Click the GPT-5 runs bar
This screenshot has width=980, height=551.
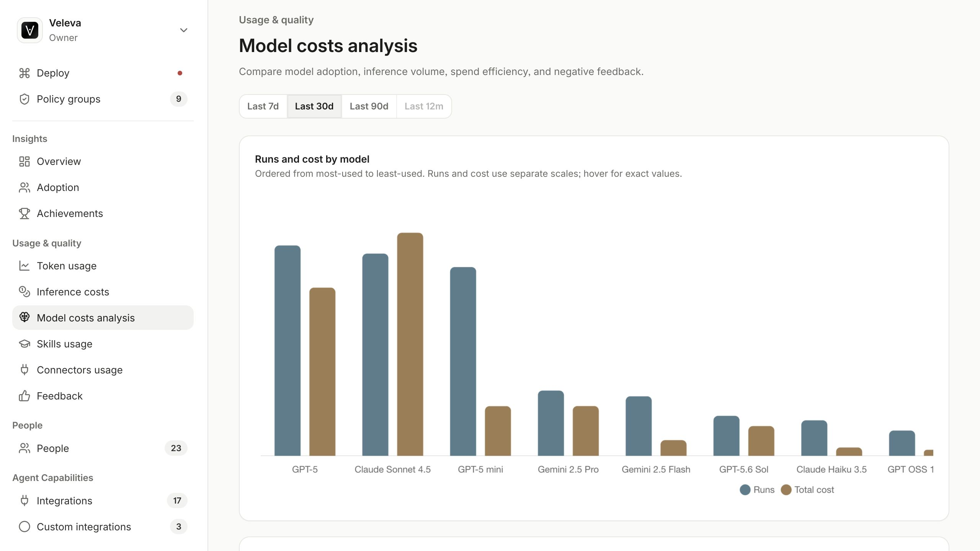tap(287, 350)
